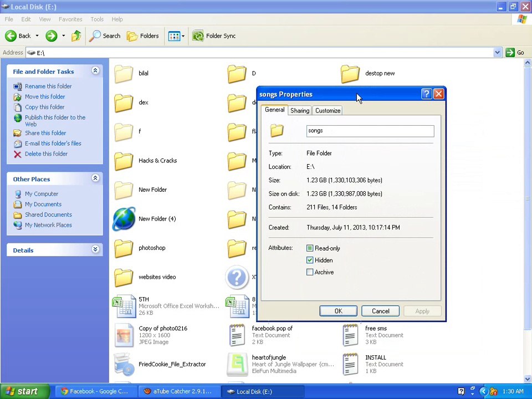Viewport: 532px width, 399px height.
Task: Enable the Archive attribute checkbox
Action: coord(310,272)
